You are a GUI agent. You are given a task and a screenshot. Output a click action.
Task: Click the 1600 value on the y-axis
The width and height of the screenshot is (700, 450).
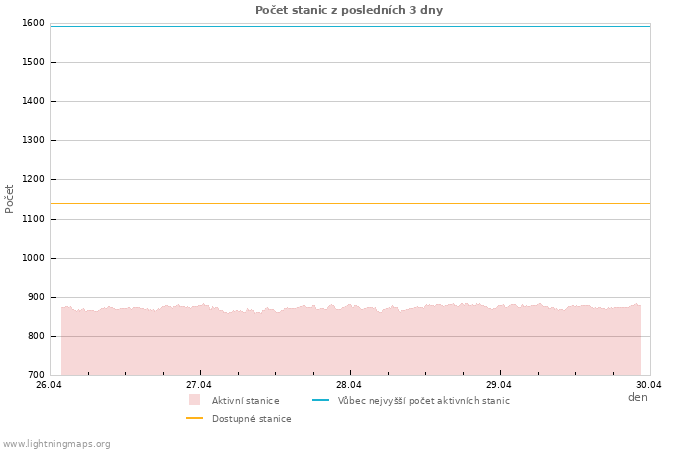[x=33, y=23]
